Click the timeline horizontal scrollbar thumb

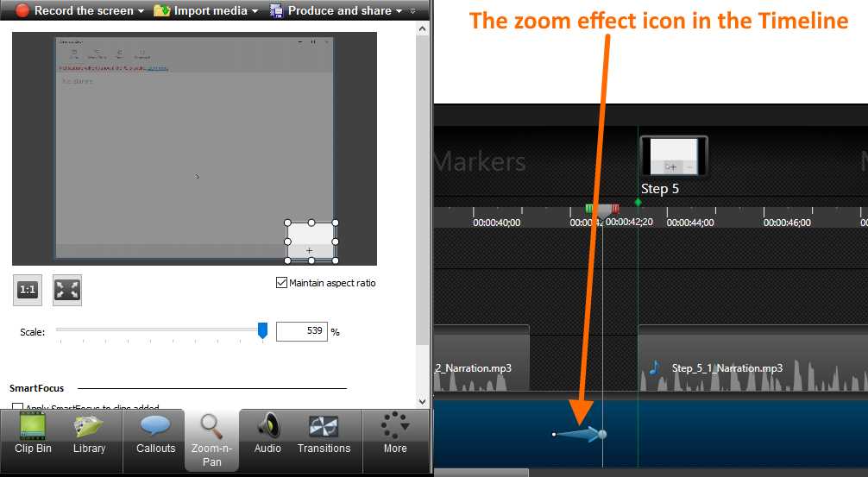pyautogui.click(x=481, y=474)
